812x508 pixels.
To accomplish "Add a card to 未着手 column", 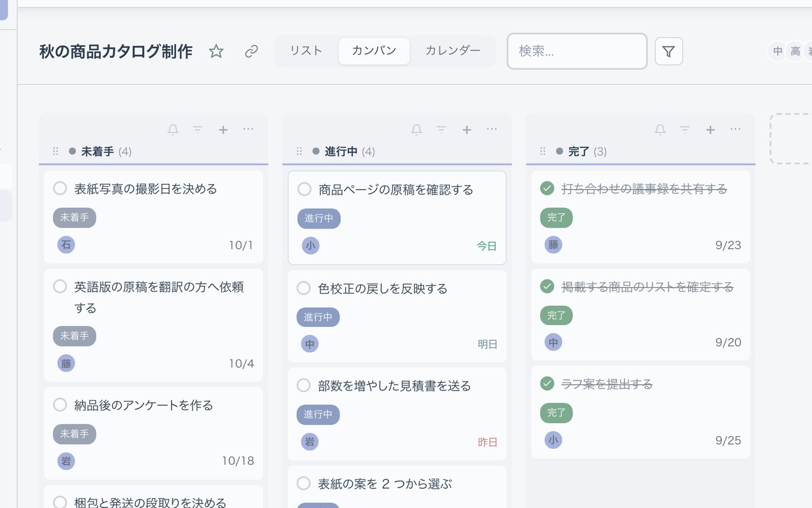I will coord(223,130).
